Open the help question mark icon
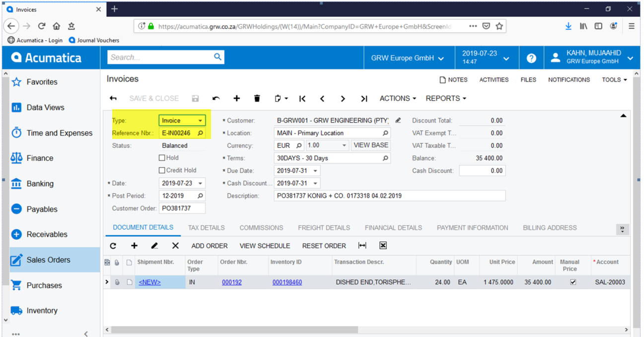The height and width of the screenshot is (337, 644). point(531,58)
